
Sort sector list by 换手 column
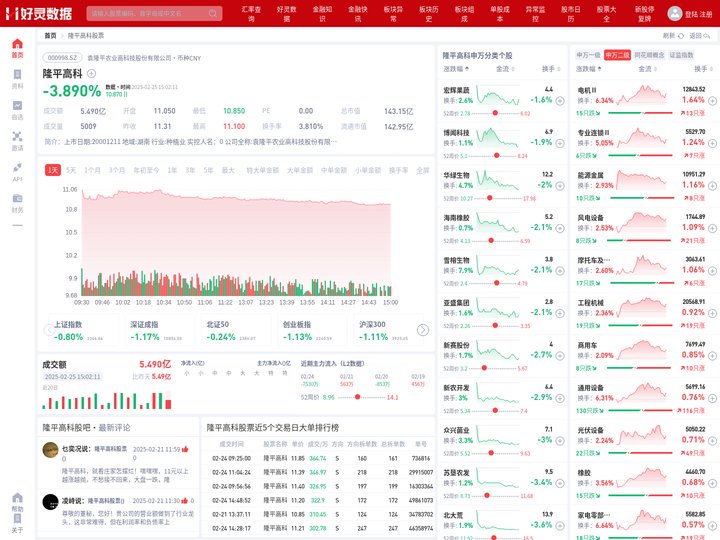click(703, 69)
